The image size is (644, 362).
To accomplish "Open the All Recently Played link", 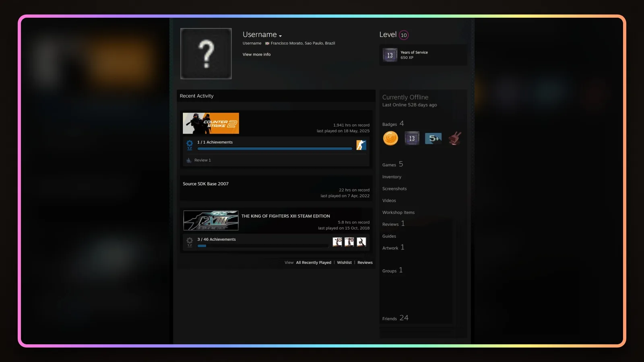I will 314,263.
